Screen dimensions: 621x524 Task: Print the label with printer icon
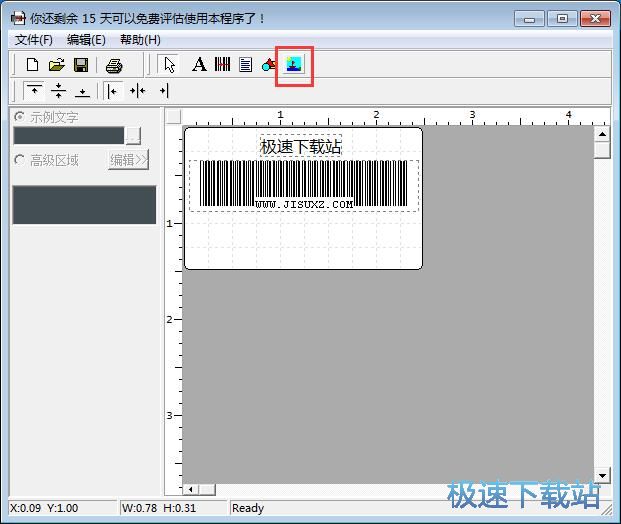coord(114,65)
